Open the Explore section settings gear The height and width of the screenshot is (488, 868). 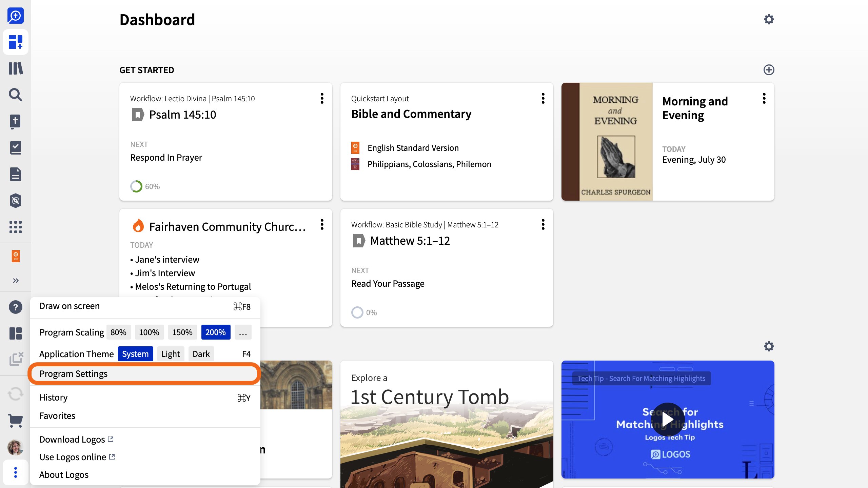[x=769, y=346]
